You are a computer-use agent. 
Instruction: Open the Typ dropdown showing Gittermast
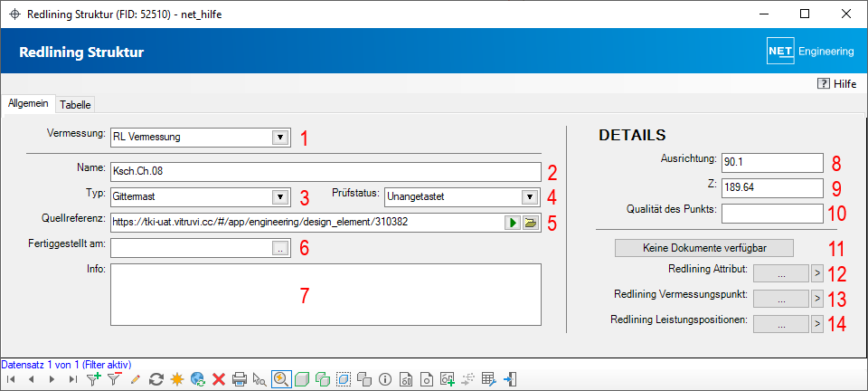[x=280, y=196]
